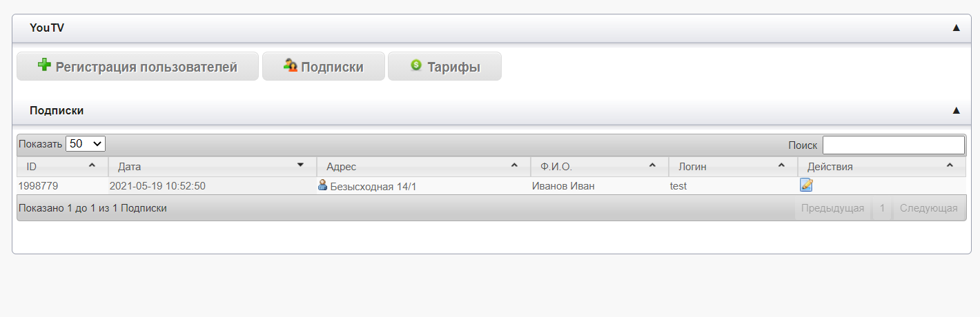
Task: Sort table by Ф.И.О. column
Action: click(599, 167)
